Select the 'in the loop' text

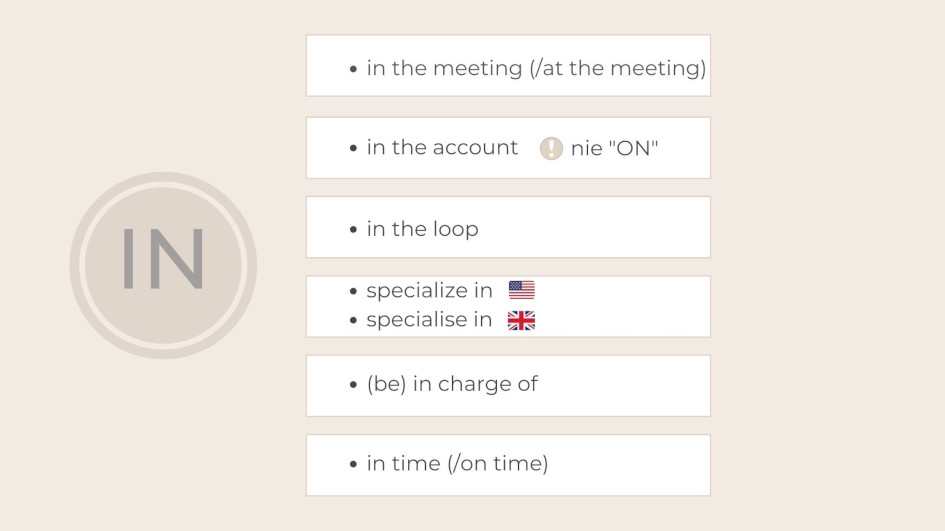422,229
